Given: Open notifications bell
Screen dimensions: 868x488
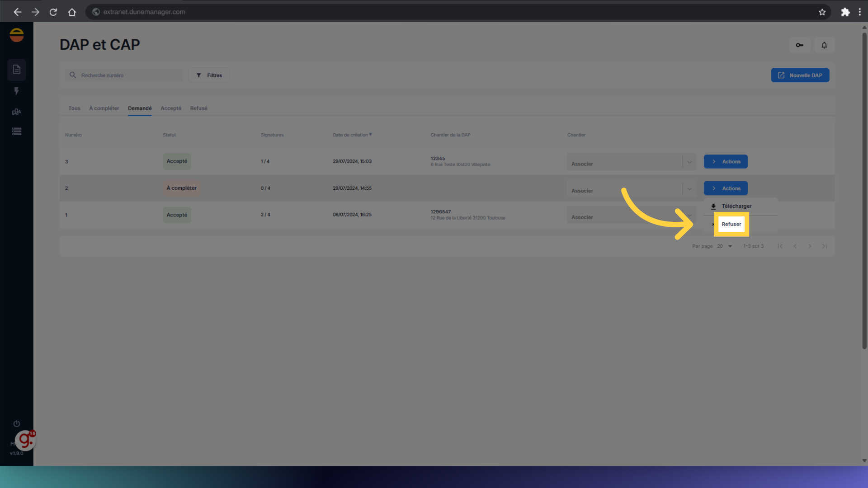Looking at the screenshot, I should (824, 45).
